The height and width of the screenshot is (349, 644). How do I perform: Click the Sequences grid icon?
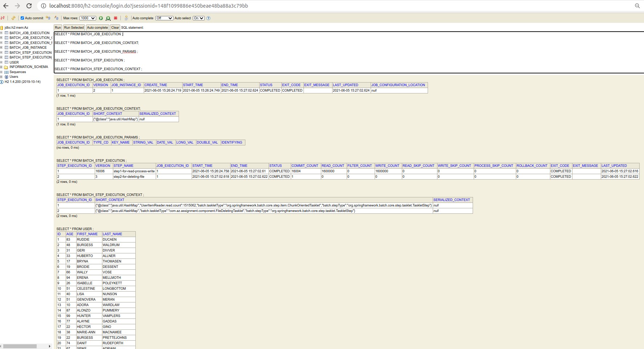[6, 72]
